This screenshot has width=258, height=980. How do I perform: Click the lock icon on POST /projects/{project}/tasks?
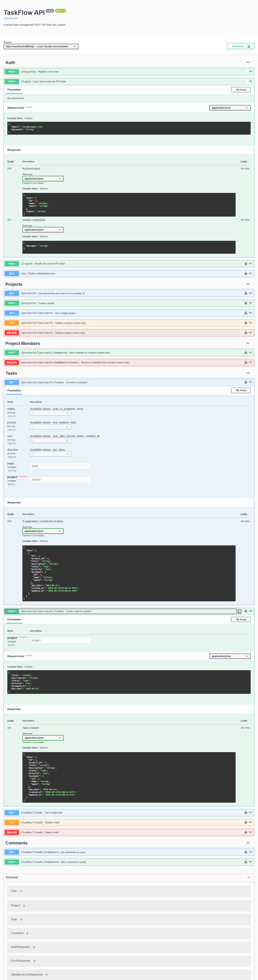245,611
